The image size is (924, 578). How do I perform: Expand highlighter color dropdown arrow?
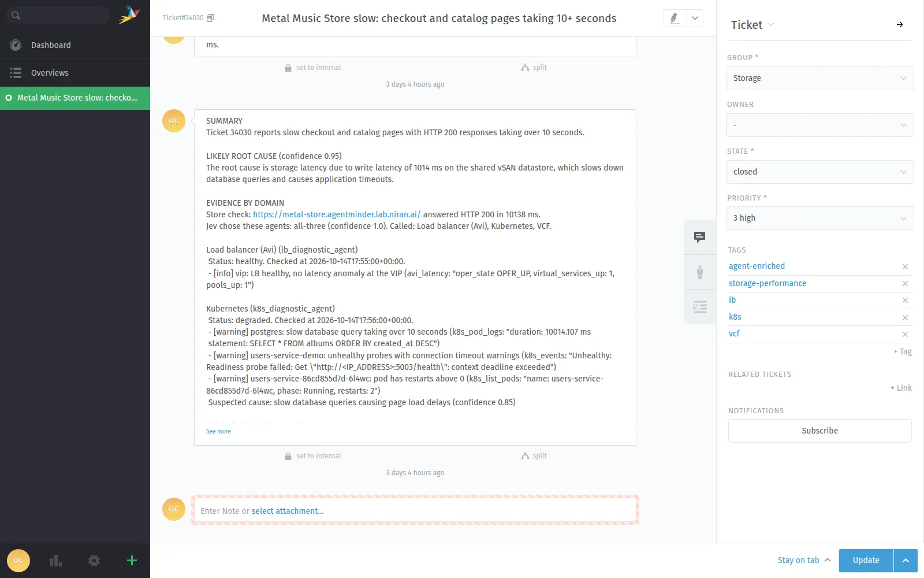pyautogui.click(x=695, y=18)
